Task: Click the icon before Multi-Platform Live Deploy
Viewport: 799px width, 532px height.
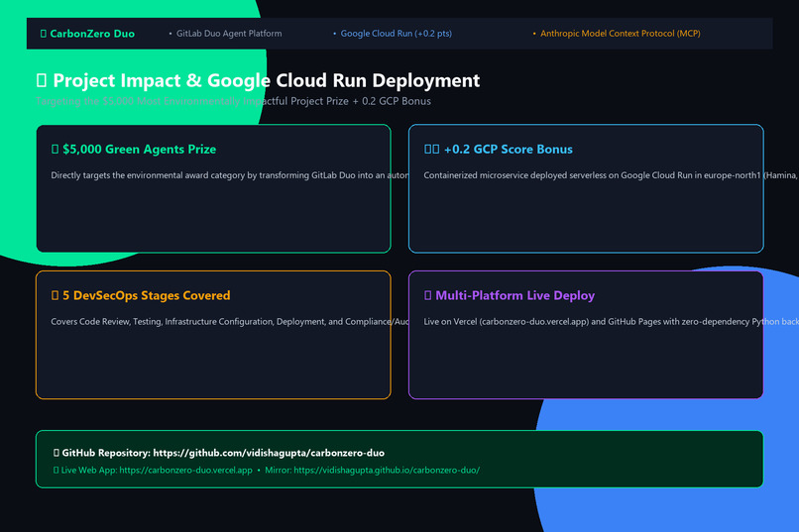Action: 428,296
